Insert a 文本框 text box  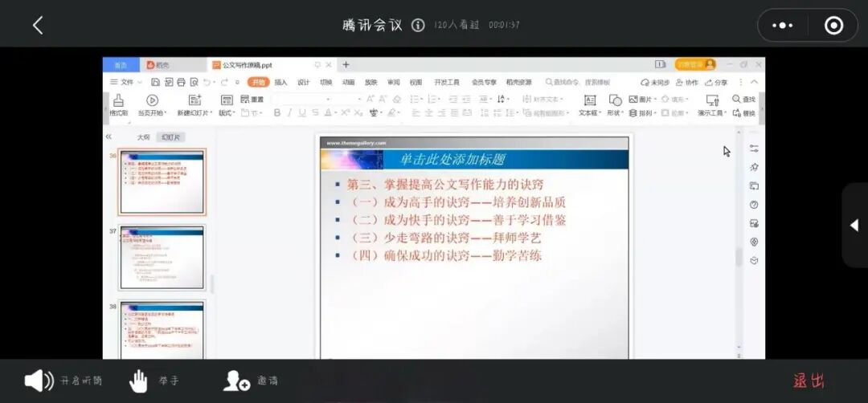pyautogui.click(x=590, y=105)
